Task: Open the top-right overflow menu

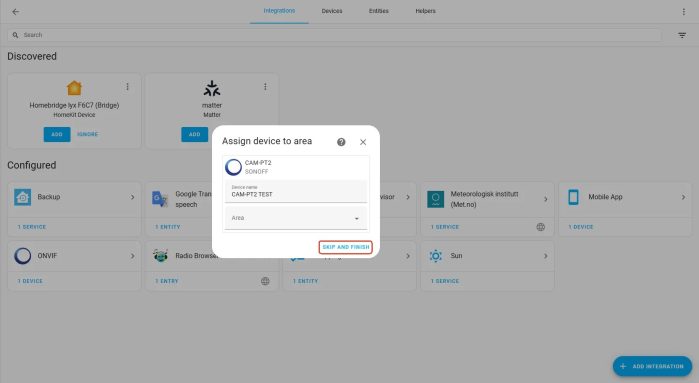Action: point(683,12)
